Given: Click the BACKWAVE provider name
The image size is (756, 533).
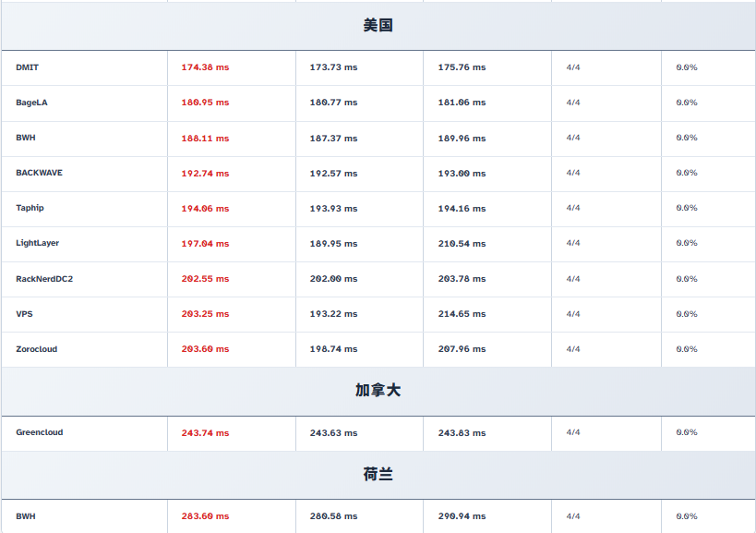Looking at the screenshot, I should click(39, 173).
